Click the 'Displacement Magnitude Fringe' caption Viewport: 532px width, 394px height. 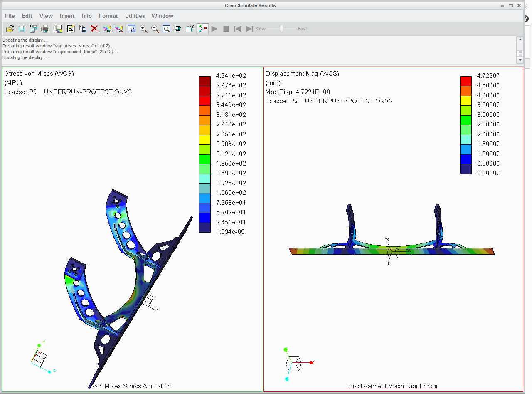point(393,386)
